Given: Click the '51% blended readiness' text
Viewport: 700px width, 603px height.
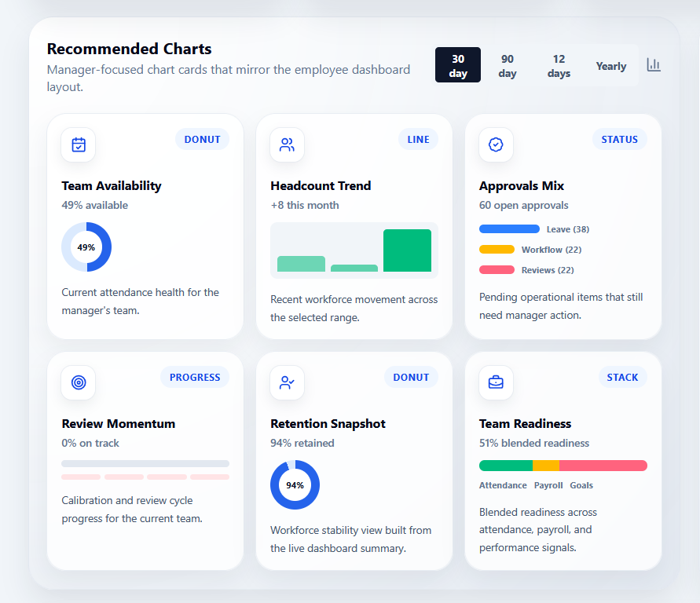Looking at the screenshot, I should pos(534,444).
